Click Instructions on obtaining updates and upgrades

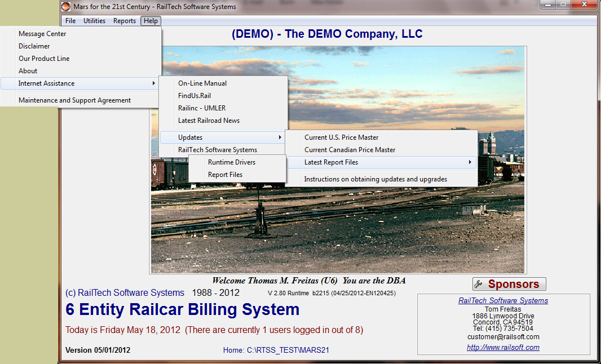pos(375,179)
